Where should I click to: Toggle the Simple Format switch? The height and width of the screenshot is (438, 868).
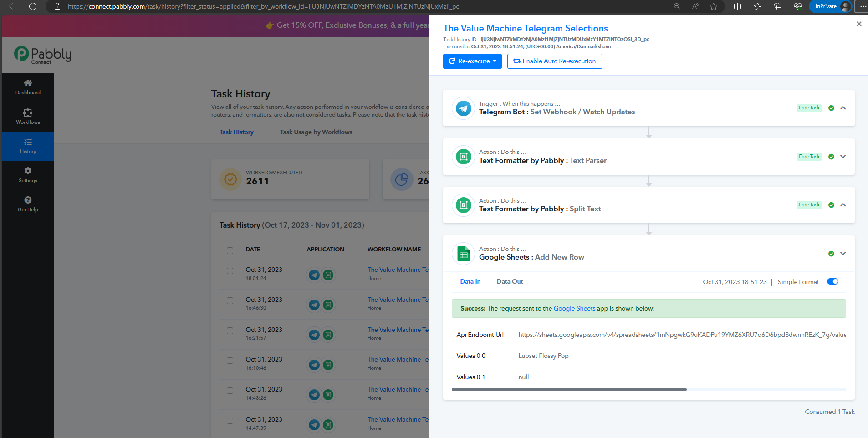coord(832,281)
